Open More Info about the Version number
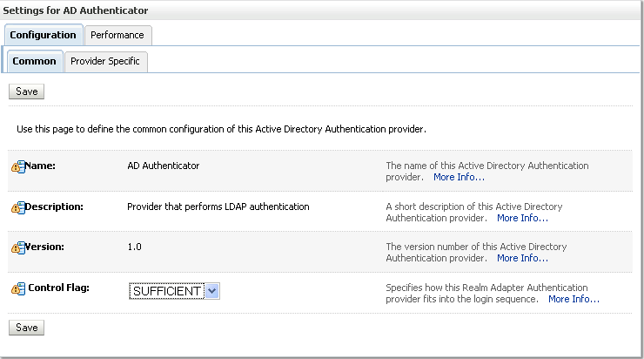 click(522, 258)
